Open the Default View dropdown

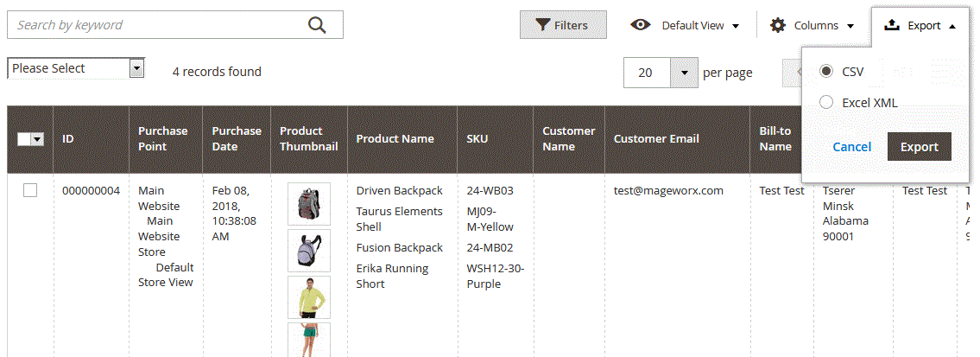click(686, 26)
